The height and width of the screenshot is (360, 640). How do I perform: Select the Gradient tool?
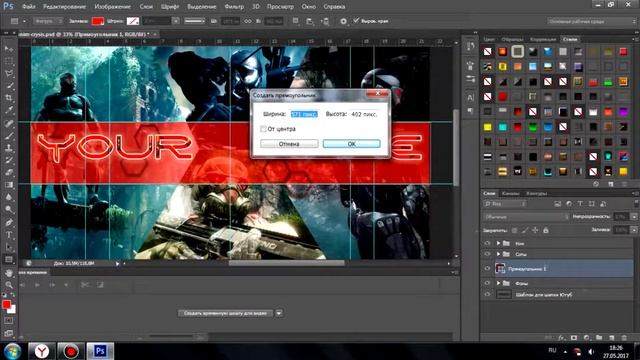(9, 185)
